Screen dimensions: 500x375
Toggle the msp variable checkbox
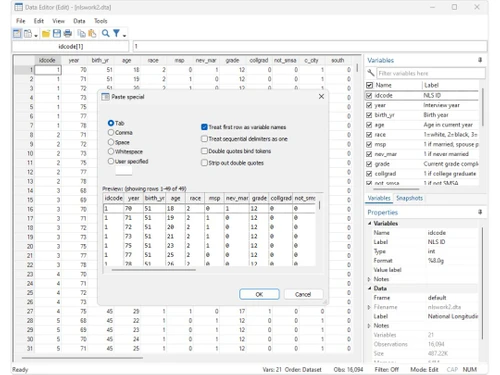[369, 144]
